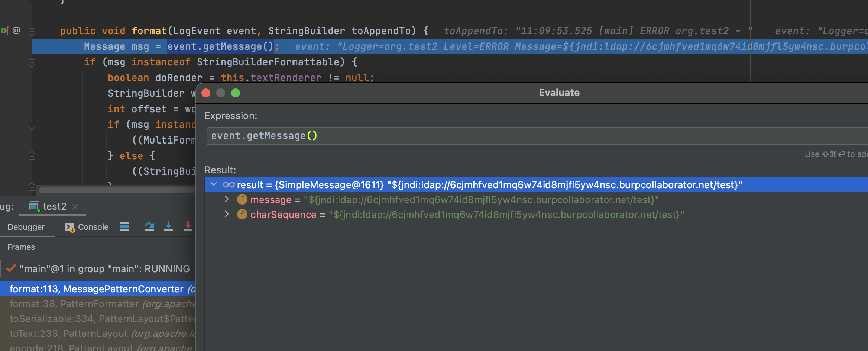The width and height of the screenshot is (868, 351).
Task: Click the Console tab icon
Action: (x=69, y=227)
